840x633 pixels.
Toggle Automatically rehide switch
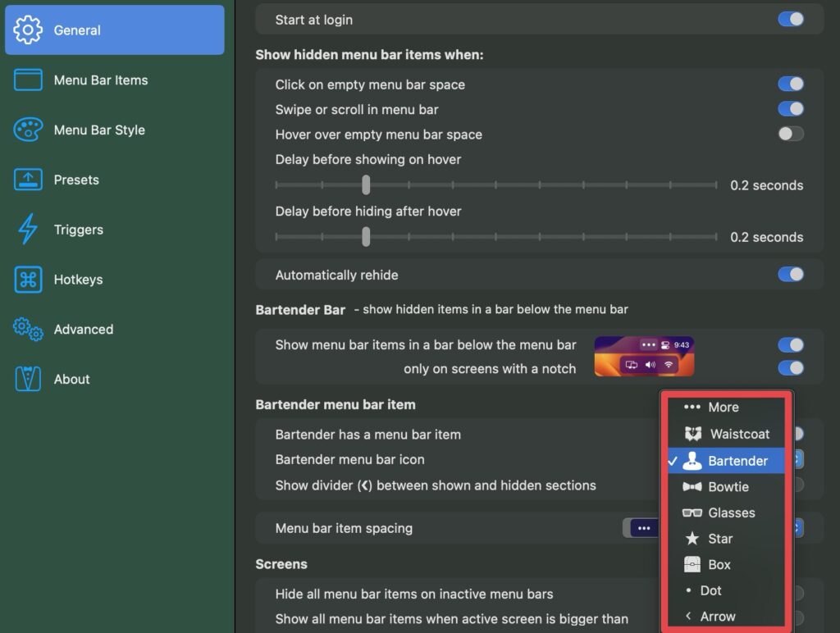pyautogui.click(x=791, y=274)
